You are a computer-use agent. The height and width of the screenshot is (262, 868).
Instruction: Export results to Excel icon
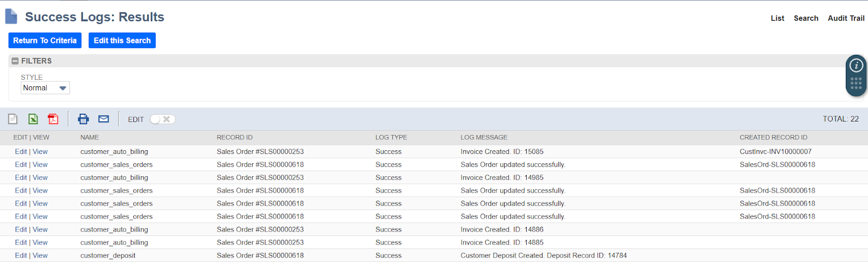click(33, 119)
